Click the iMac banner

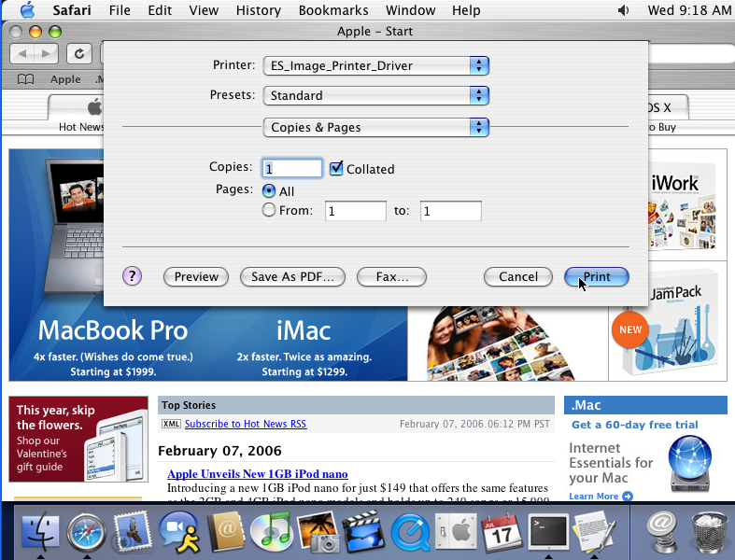304,347
